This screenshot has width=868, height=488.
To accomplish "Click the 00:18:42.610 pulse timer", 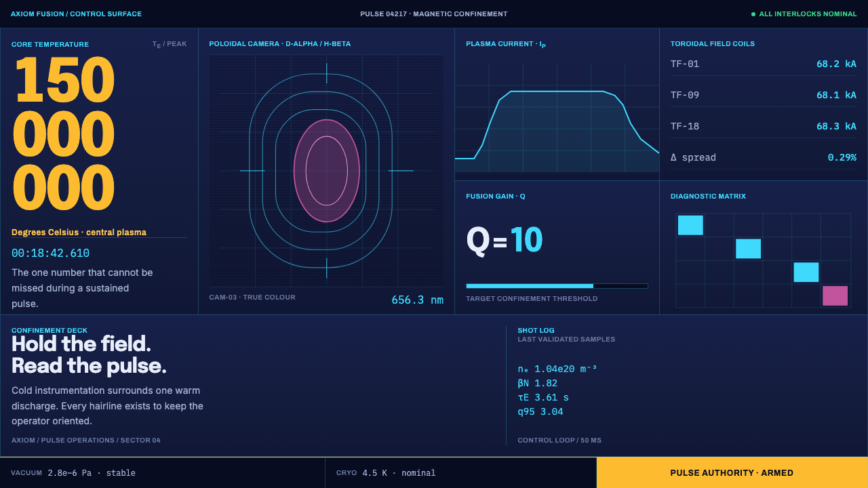I will 51,253.
